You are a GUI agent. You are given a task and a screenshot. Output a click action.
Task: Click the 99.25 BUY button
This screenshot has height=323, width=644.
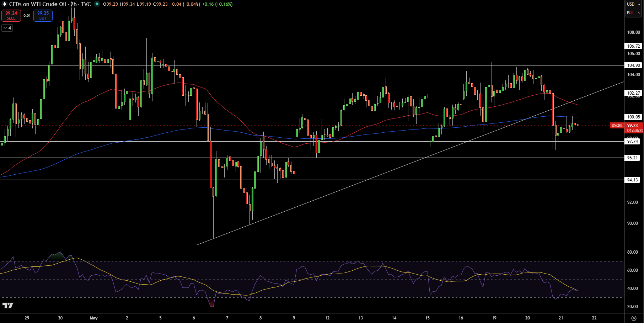(43, 16)
